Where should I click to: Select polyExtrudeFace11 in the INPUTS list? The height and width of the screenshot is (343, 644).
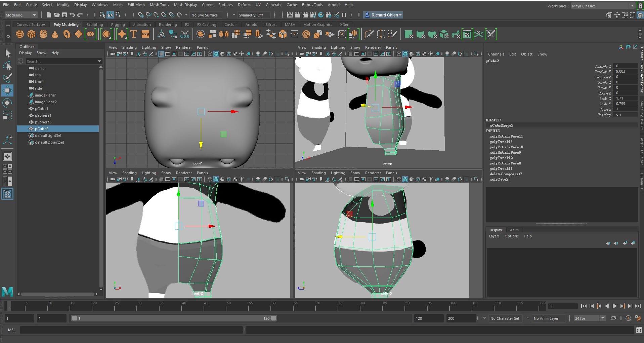[506, 136]
